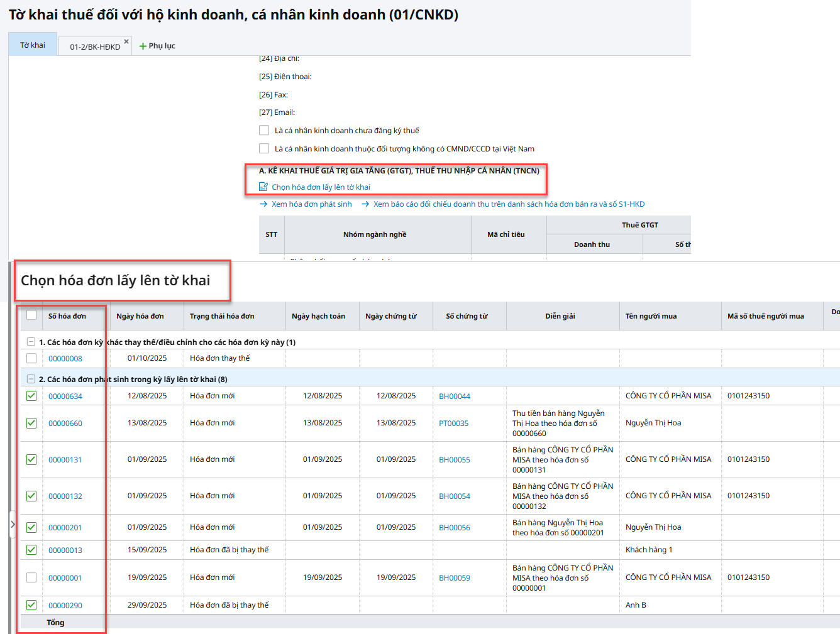The image size is (840, 634).
Task: Collapse group 2 of invoices arising this period
Action: tap(31, 379)
